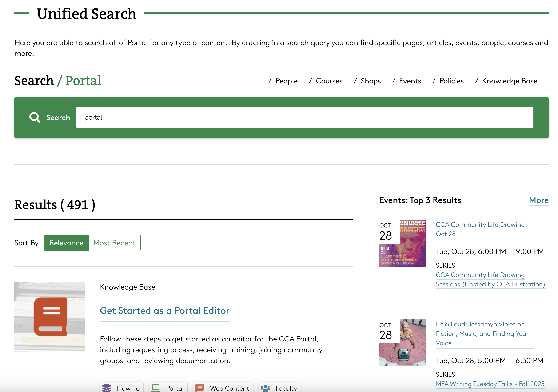Open the Knowledge Base filter
The image size is (558, 392).
510,81
